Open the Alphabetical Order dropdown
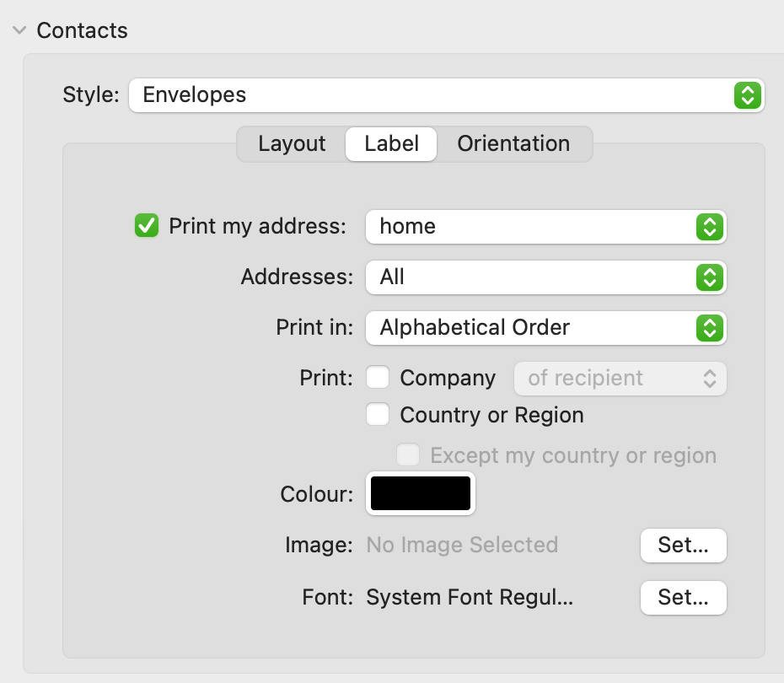784x683 pixels. click(x=545, y=328)
